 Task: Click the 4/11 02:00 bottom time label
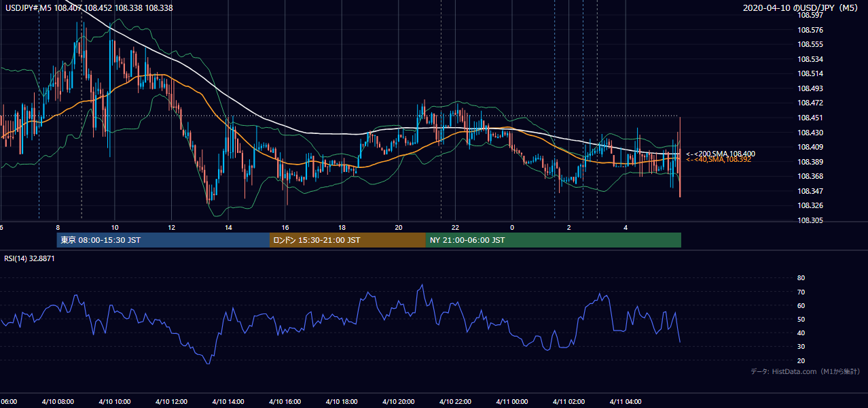click(569, 402)
